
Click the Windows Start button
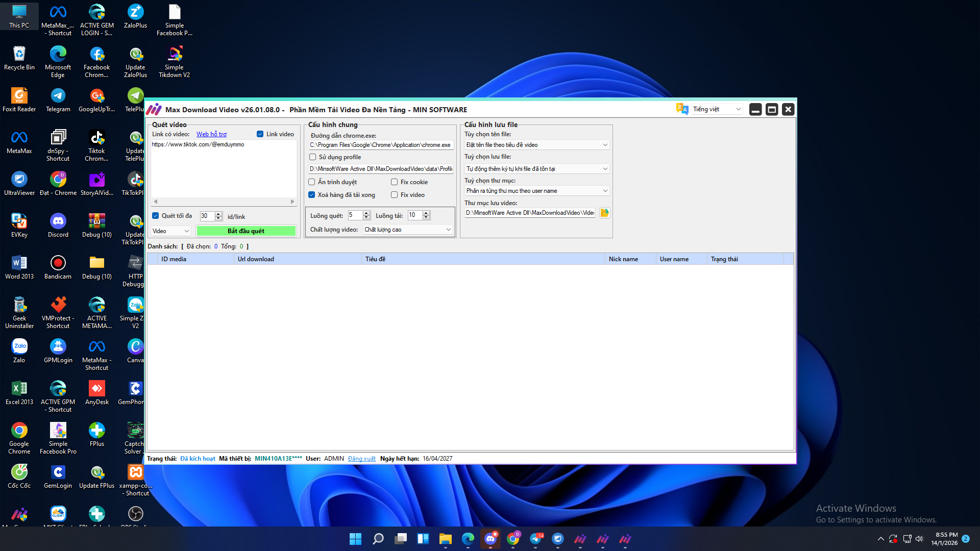click(356, 539)
